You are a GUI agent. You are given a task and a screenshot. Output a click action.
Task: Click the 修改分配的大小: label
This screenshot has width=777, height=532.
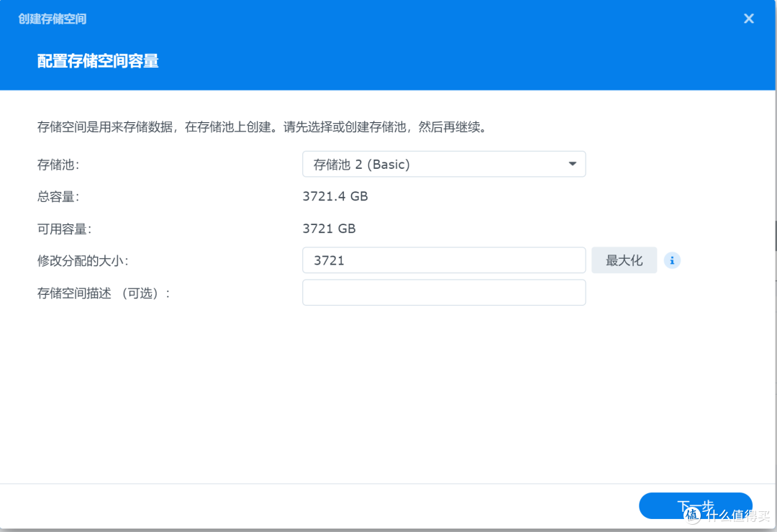(x=83, y=260)
